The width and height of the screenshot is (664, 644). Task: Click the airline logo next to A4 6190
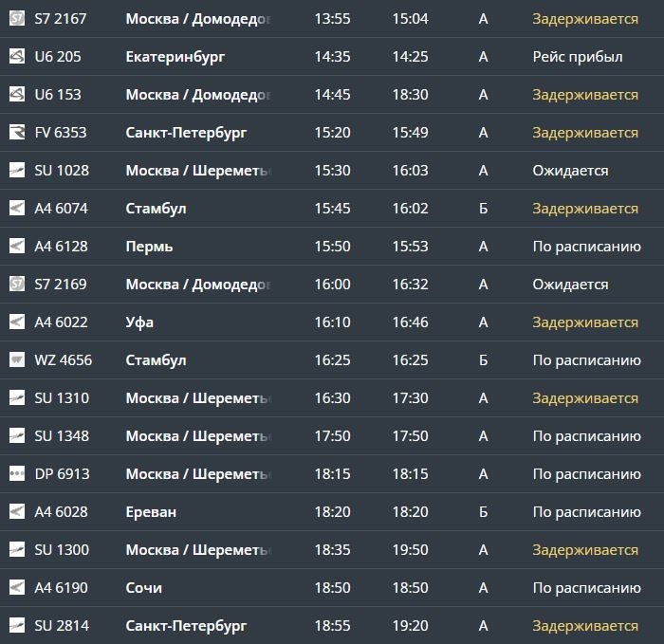click(x=17, y=587)
